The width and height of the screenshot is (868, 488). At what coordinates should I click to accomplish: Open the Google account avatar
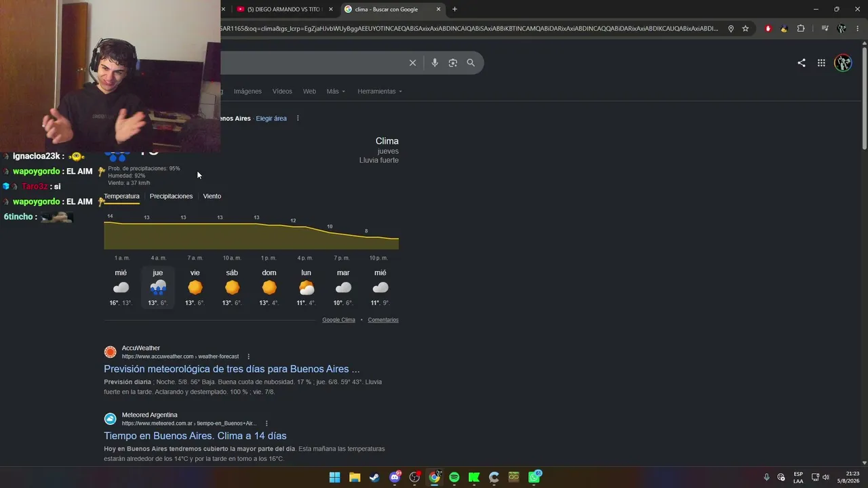[843, 63]
